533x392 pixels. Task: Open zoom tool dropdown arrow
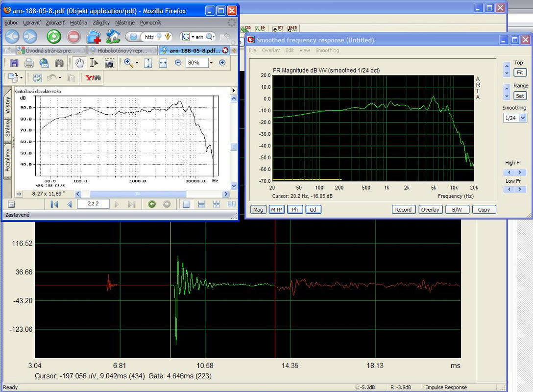pyautogui.click(x=137, y=63)
